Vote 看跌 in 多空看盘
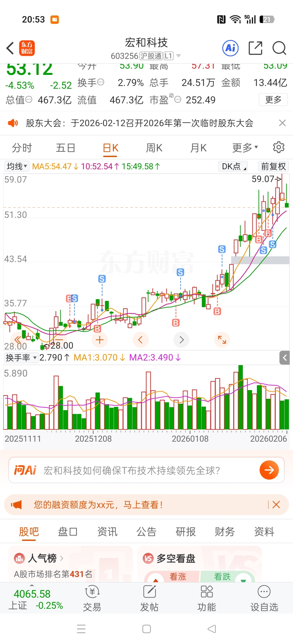This screenshot has height=644, width=293. coord(227,576)
